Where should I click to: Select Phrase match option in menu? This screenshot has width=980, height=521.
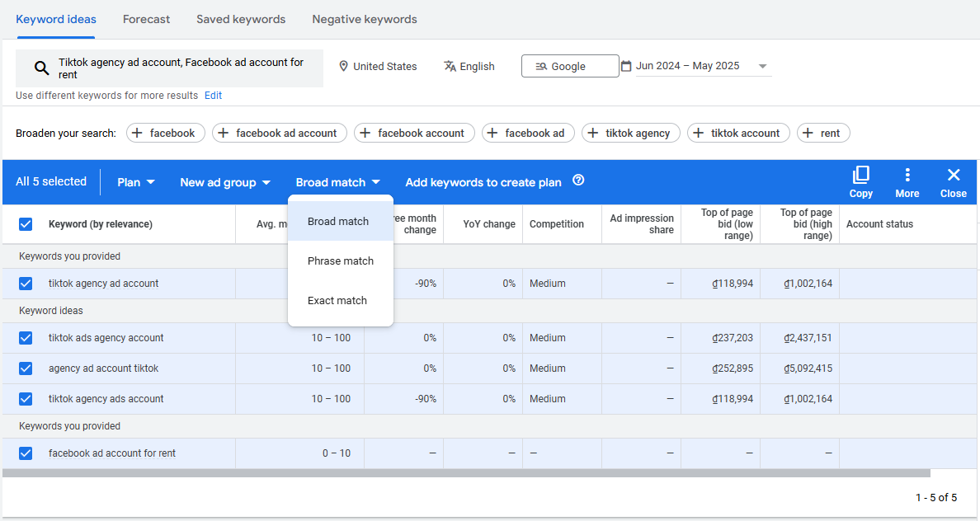coord(341,261)
